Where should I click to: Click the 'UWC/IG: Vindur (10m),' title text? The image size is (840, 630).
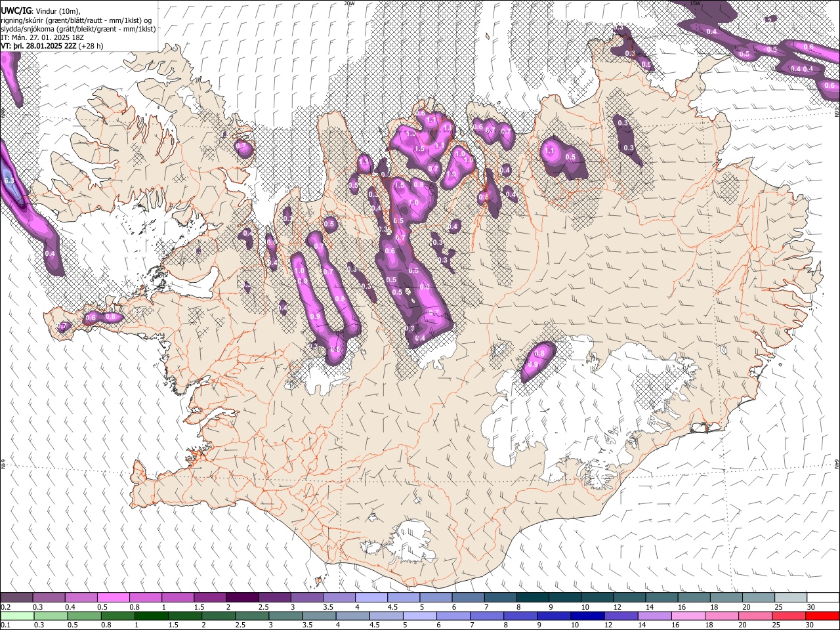click(41, 10)
